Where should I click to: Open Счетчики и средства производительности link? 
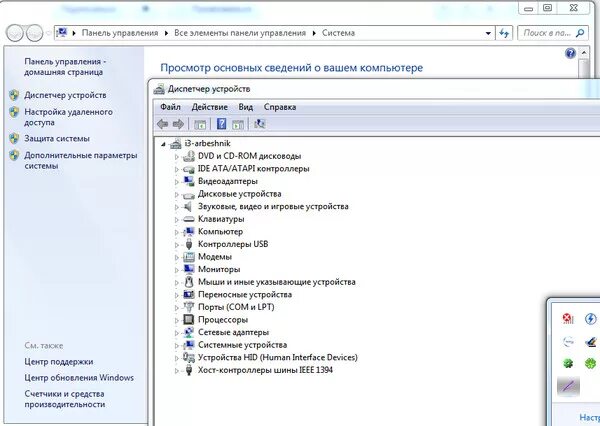coord(65,399)
